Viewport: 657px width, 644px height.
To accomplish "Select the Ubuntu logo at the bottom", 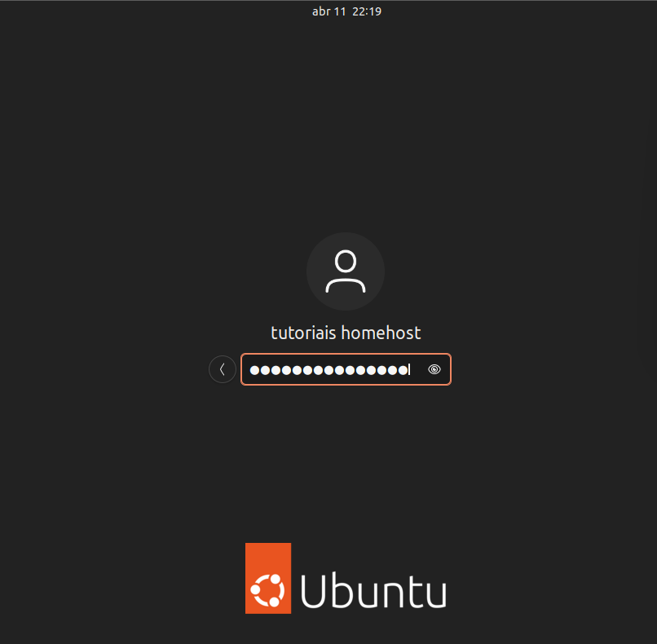I will (346, 578).
